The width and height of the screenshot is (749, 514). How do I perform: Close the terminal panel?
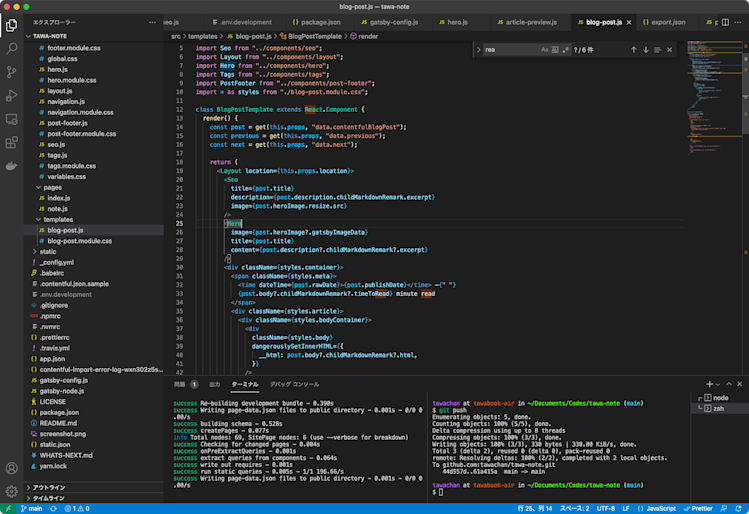coord(740,384)
